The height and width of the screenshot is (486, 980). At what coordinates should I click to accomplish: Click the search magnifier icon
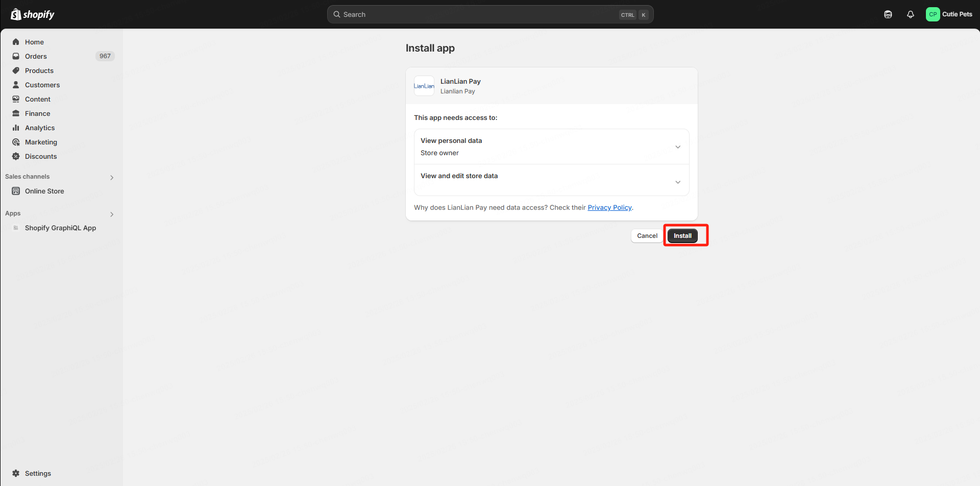tap(337, 14)
